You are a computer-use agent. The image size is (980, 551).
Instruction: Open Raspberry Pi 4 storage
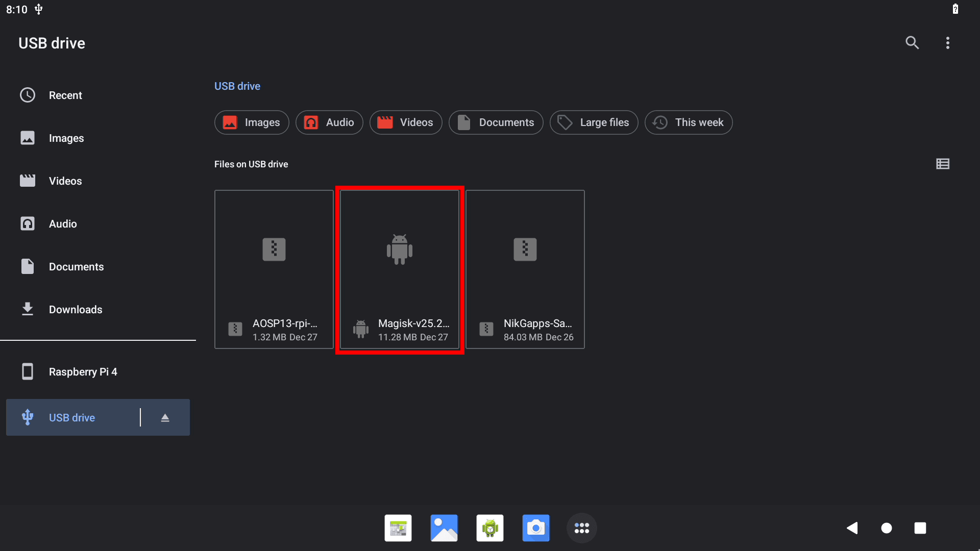[x=98, y=372]
